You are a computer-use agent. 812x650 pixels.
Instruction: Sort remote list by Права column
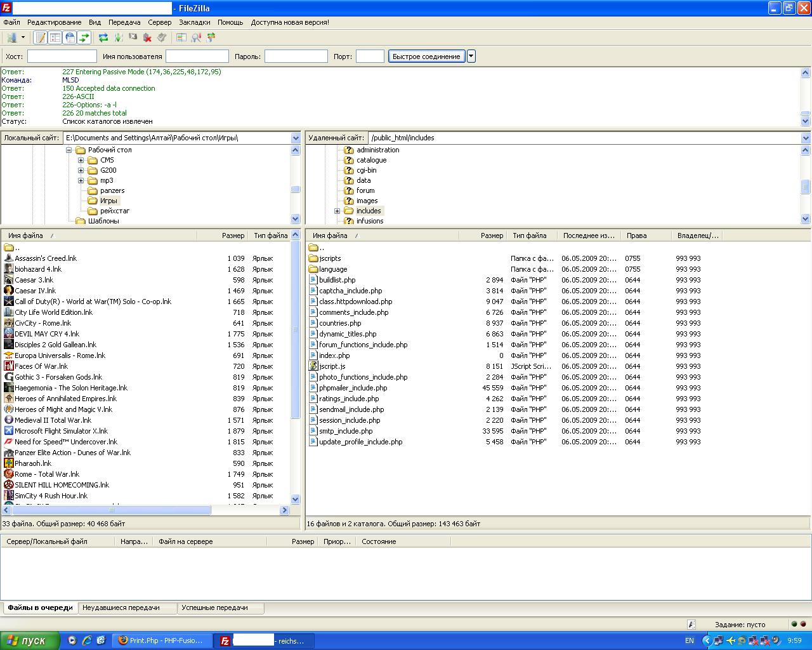click(x=646, y=235)
